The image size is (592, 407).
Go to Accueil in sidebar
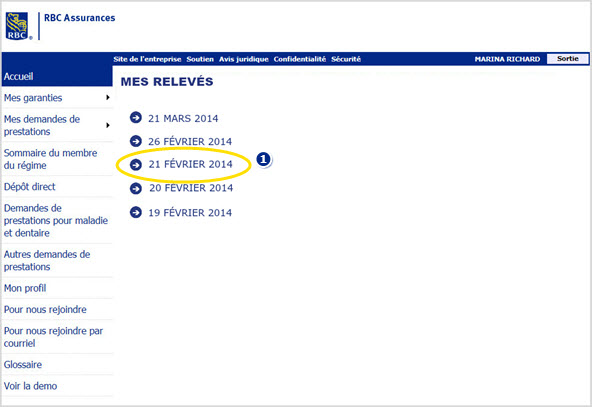(x=57, y=76)
